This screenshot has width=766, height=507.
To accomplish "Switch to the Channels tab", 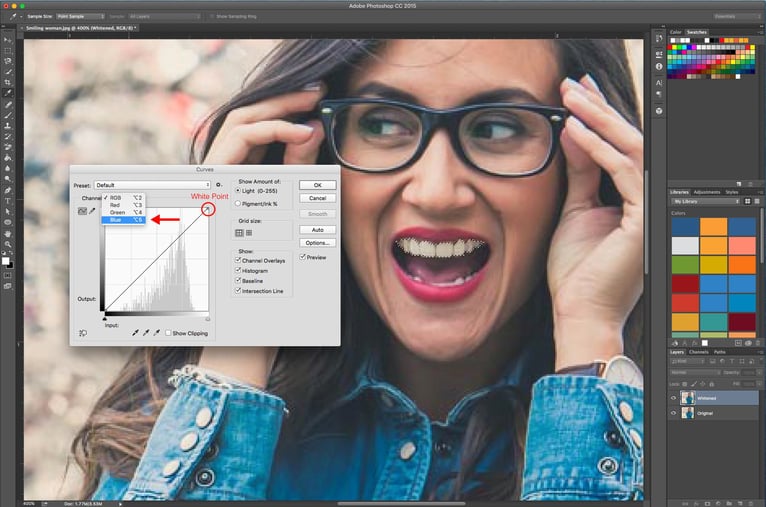I will [x=699, y=352].
